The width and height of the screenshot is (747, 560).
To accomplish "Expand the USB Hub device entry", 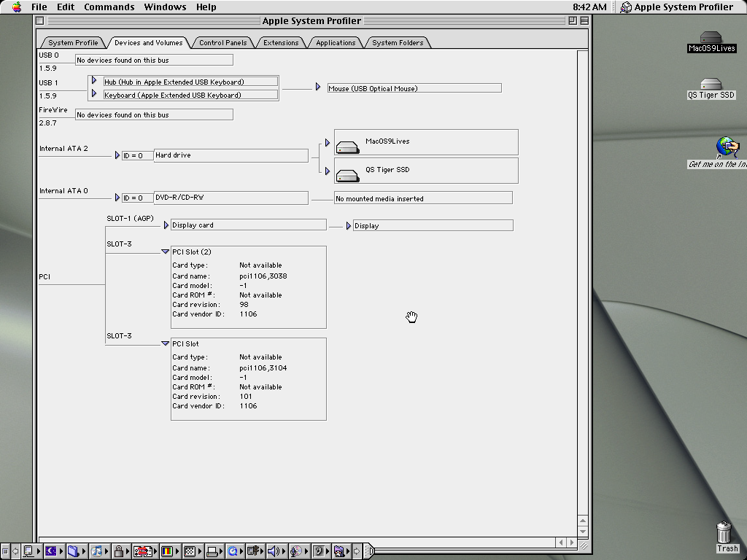I will (94, 80).
